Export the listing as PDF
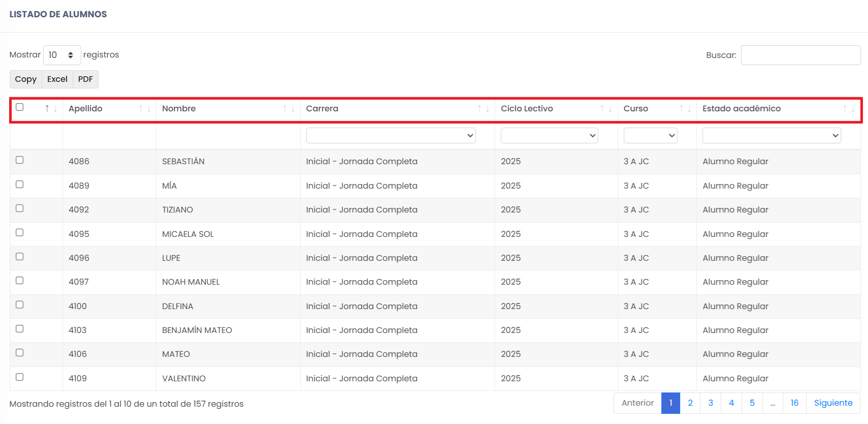The height and width of the screenshot is (424, 868). [x=85, y=79]
